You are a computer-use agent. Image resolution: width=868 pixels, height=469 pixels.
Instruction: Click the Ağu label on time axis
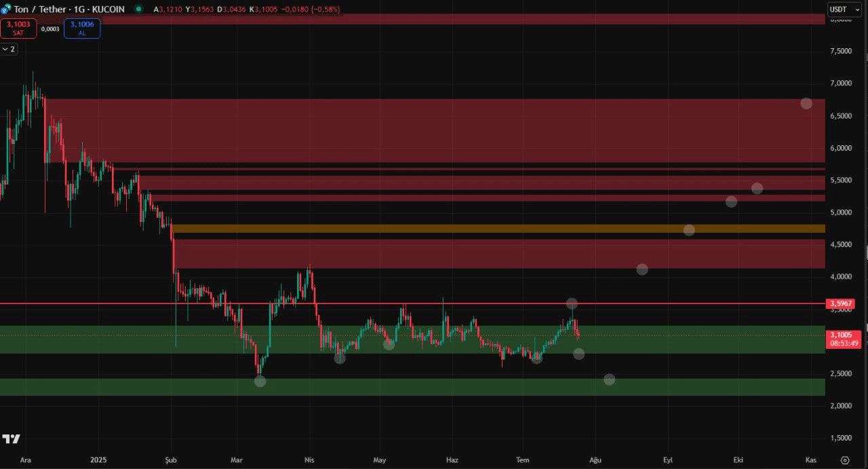tap(595, 460)
